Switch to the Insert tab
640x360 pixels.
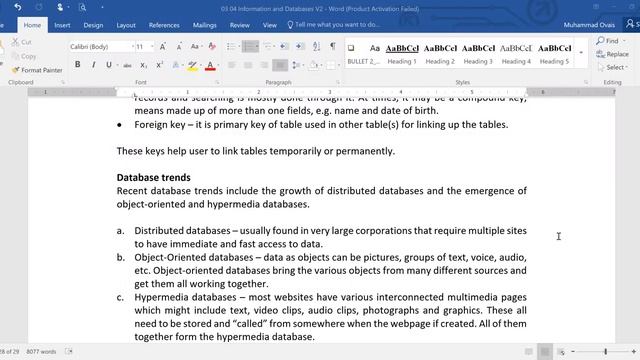[62, 25]
